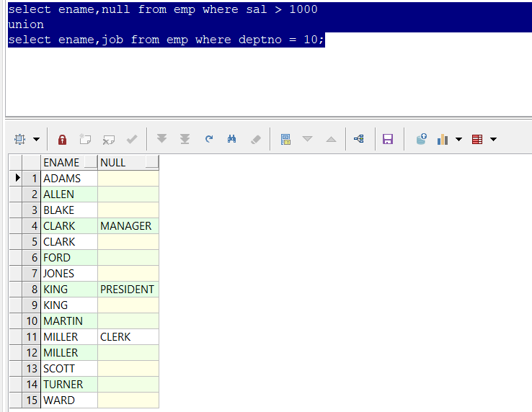Click 'job' in the third SQL line

pos(112,40)
